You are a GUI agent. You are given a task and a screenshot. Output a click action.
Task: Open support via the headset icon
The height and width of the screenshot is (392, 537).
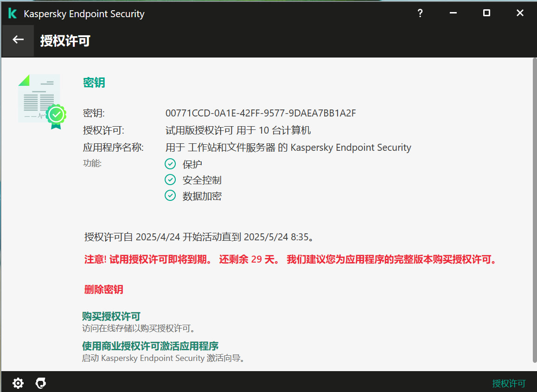click(41, 383)
